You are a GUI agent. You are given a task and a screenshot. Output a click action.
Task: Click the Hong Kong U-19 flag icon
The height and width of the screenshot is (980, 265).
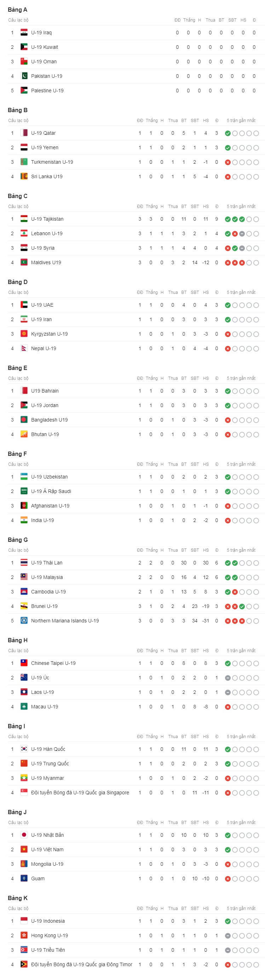(x=24, y=936)
